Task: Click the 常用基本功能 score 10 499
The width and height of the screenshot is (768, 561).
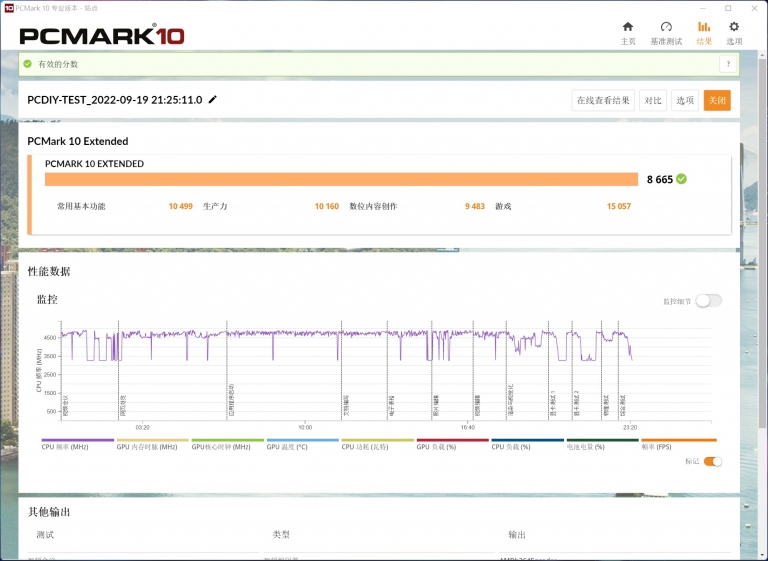Action: pos(180,206)
